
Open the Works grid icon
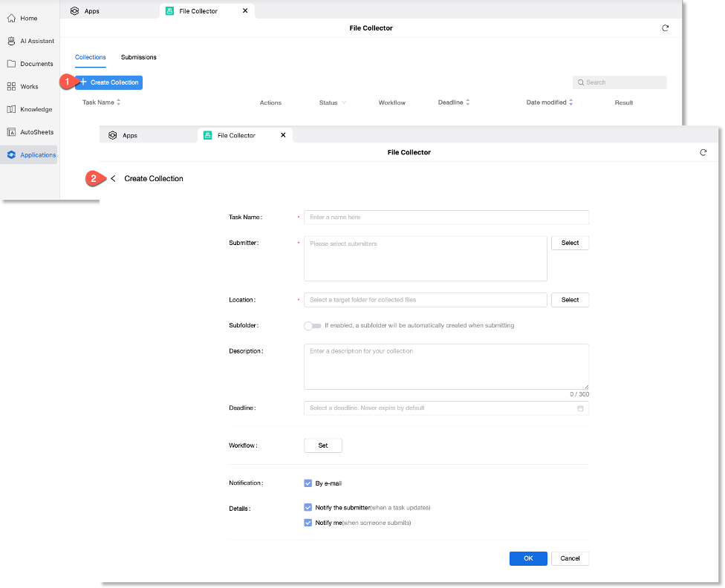click(x=11, y=87)
